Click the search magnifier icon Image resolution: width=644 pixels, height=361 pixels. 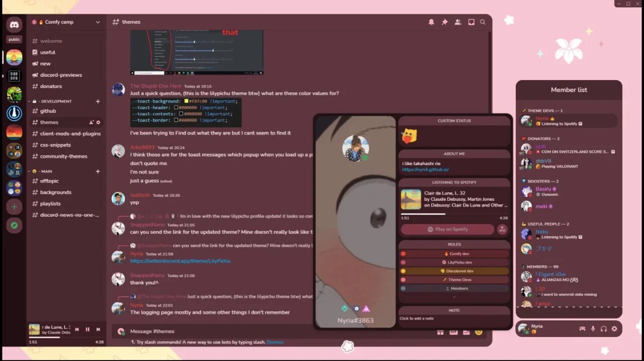coord(483,22)
